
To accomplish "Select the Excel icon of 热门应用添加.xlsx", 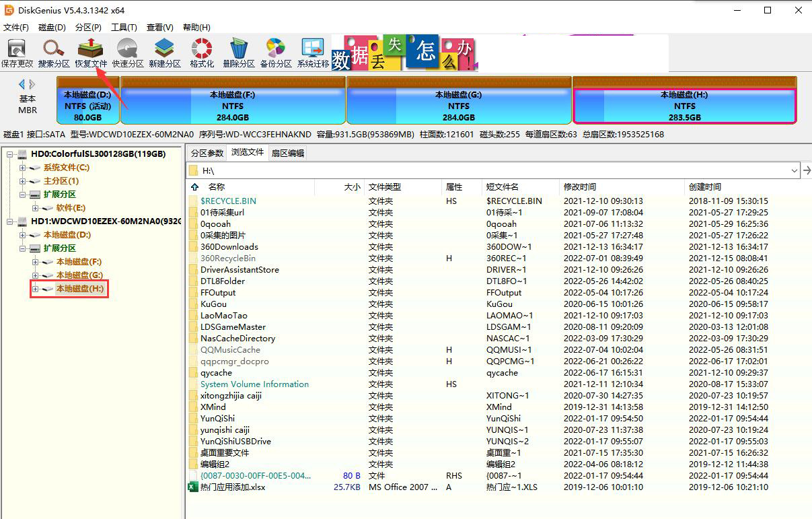I will (193, 487).
